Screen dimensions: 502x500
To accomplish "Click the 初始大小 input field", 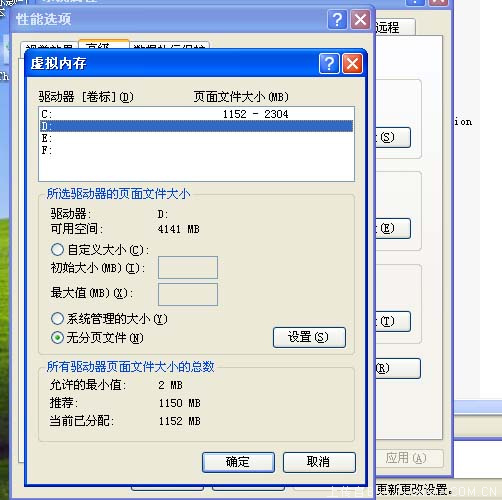I will click(188, 267).
